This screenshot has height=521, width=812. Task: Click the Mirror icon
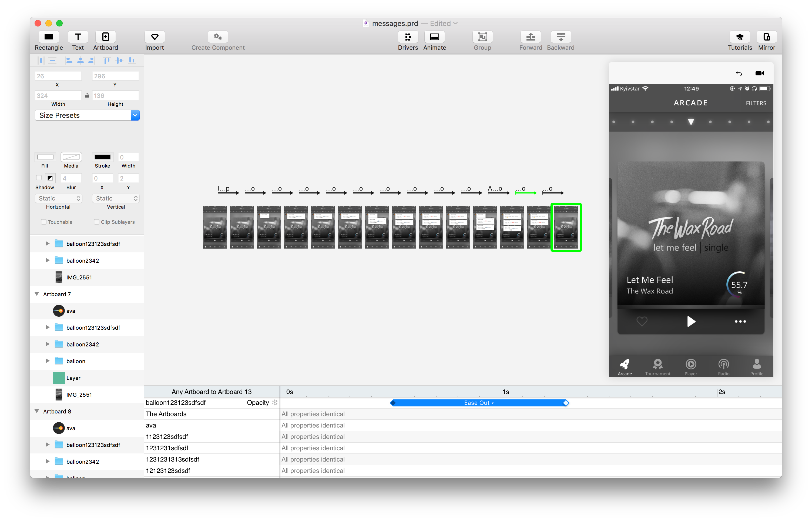point(767,36)
